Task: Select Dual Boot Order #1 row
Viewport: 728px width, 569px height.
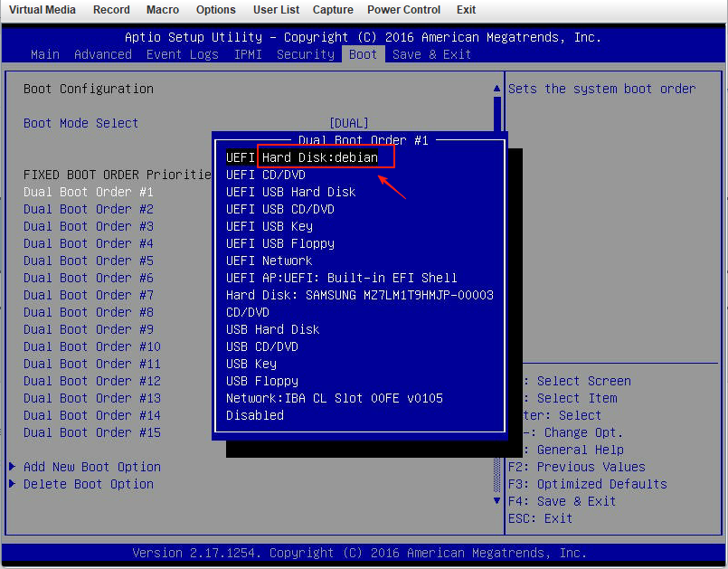Action: click(89, 192)
